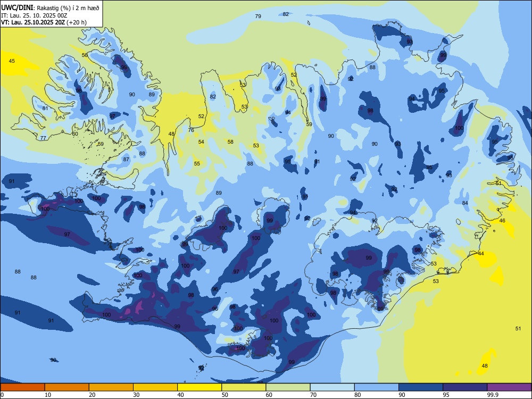
Task: Click the legend tick label '99.9'
Action: 493,395
